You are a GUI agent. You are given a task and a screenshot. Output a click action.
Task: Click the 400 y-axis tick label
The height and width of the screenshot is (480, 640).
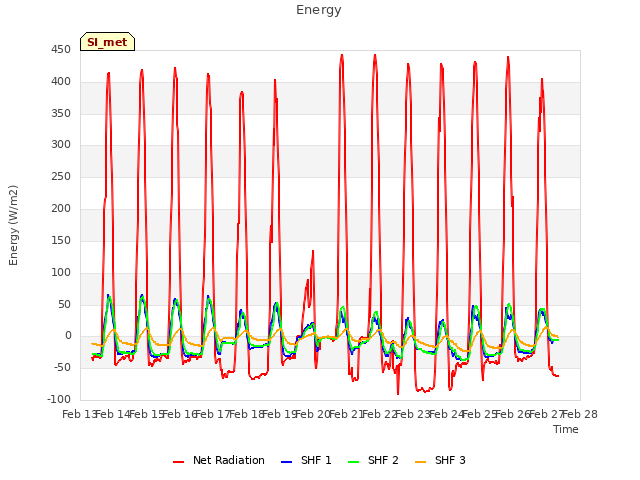pyautogui.click(x=61, y=82)
